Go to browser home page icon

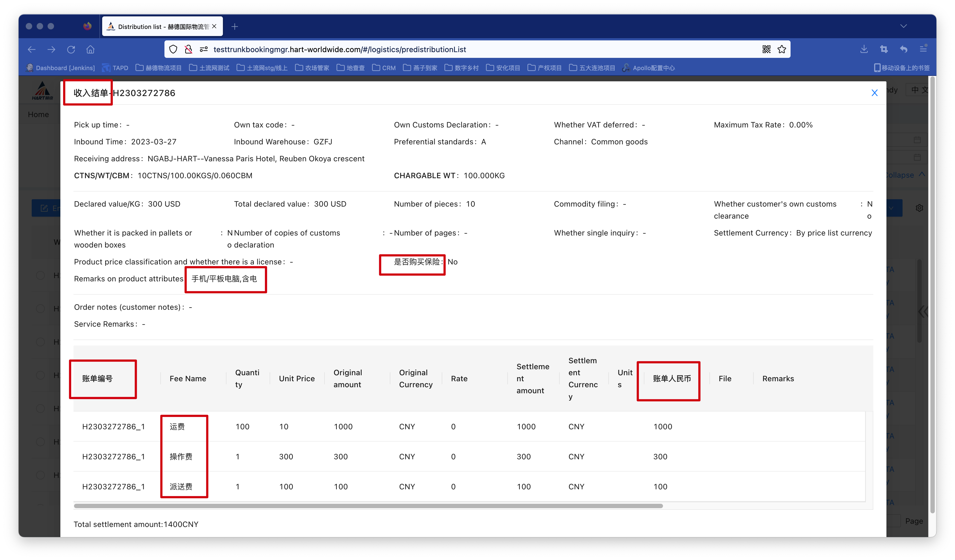coord(90,49)
